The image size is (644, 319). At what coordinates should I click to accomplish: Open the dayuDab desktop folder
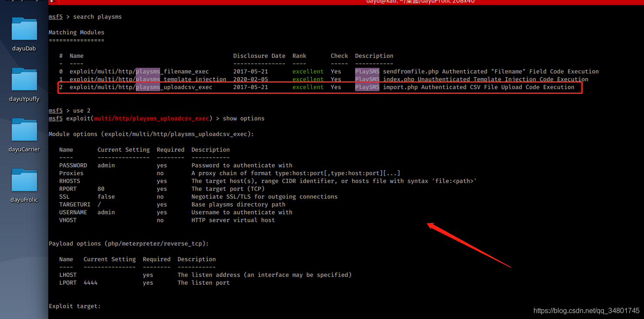point(24,34)
